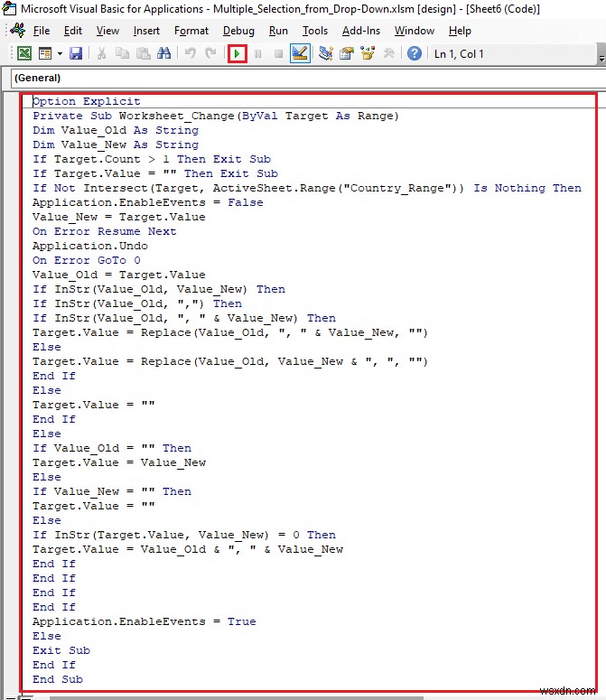Viewport: 606px width, 700px height.
Task: Click the Value_Old = Target.Value line
Action: click(118, 275)
